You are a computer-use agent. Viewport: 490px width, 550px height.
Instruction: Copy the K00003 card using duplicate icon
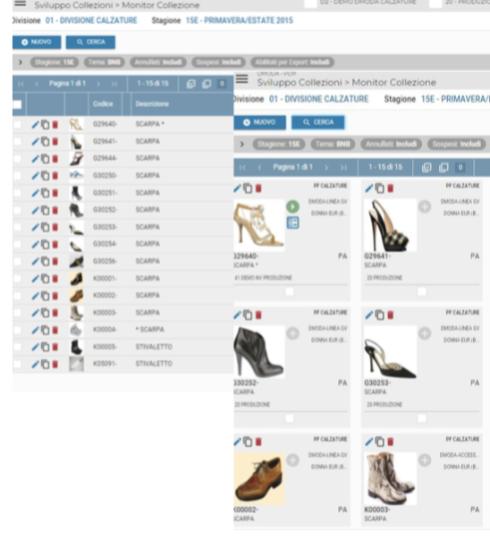(x=380, y=442)
